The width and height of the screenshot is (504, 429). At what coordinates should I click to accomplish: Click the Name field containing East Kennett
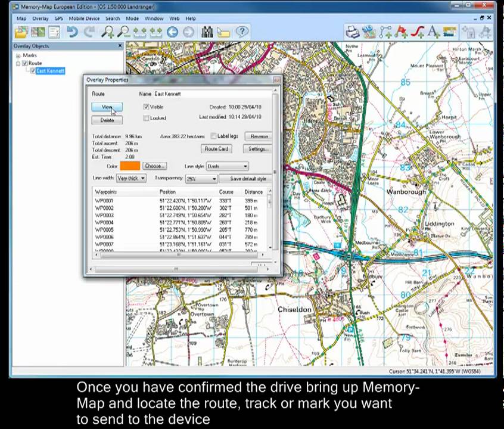(x=213, y=94)
